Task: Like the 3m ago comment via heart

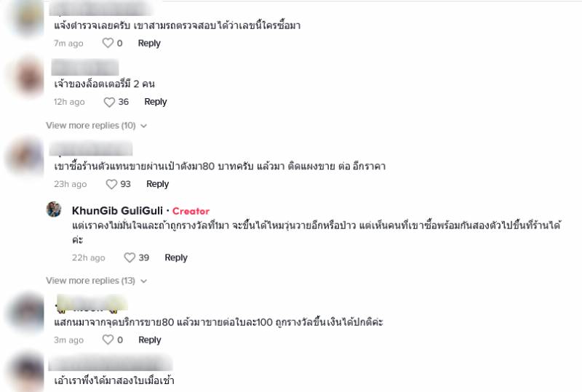Action: point(108,340)
